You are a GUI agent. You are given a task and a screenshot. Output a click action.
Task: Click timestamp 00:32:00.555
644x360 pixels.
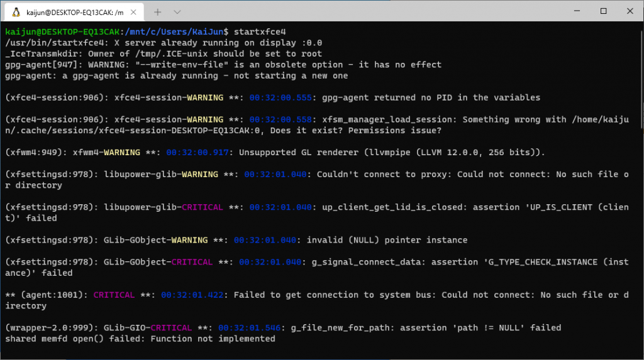point(280,98)
